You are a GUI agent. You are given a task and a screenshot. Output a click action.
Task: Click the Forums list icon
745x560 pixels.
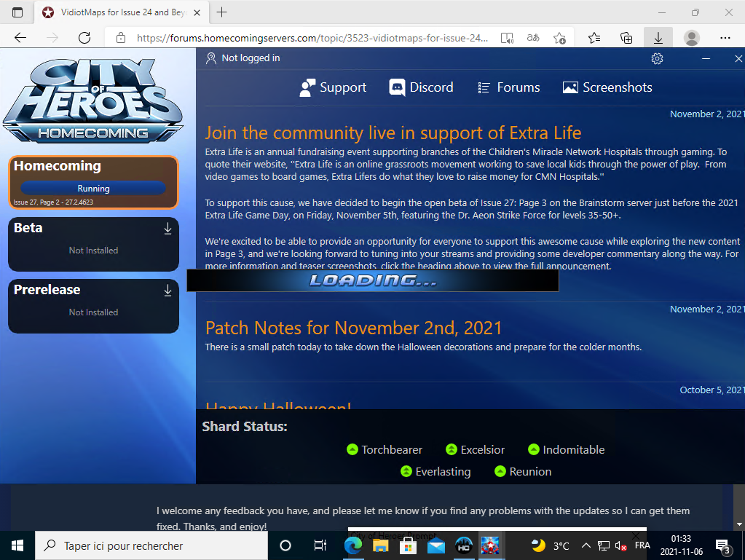pos(484,87)
